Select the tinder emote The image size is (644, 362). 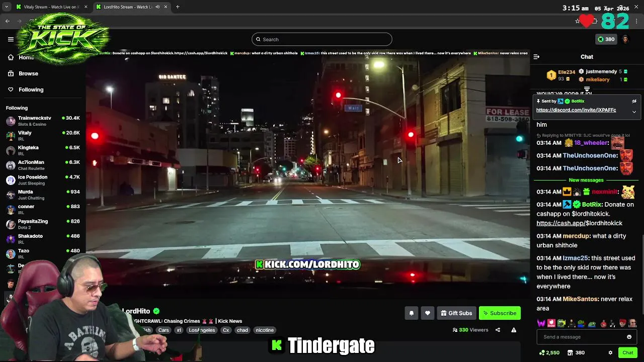(x=551, y=323)
